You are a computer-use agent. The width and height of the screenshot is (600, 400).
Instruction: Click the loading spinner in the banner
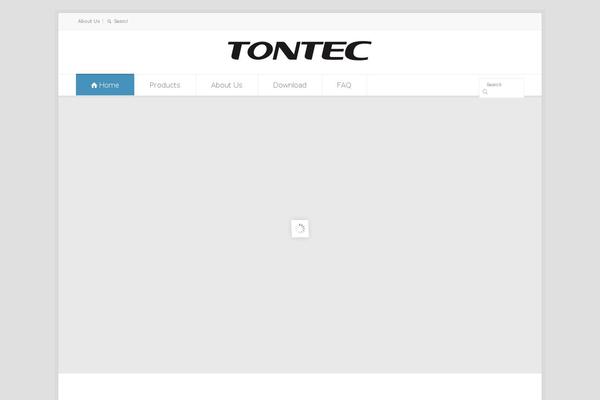click(300, 229)
